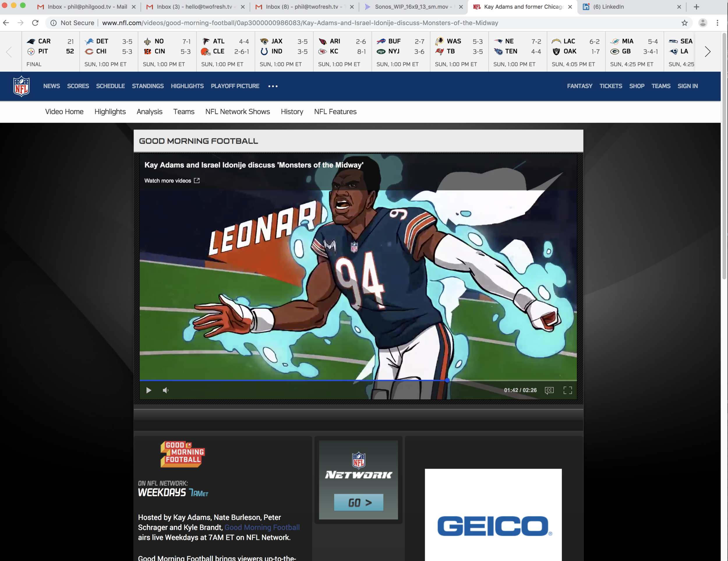This screenshot has height=561, width=728.
Task: Select the Analysis tab
Action: pos(149,112)
